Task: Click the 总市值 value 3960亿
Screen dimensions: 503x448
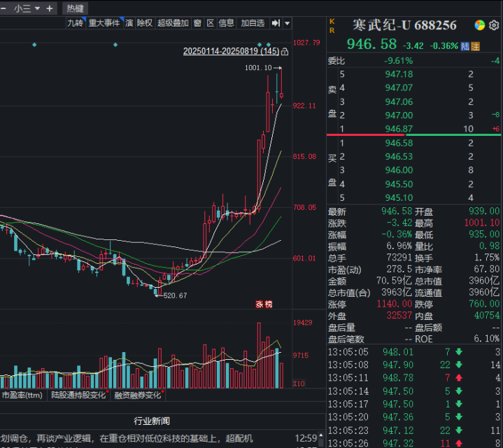Action: click(484, 281)
